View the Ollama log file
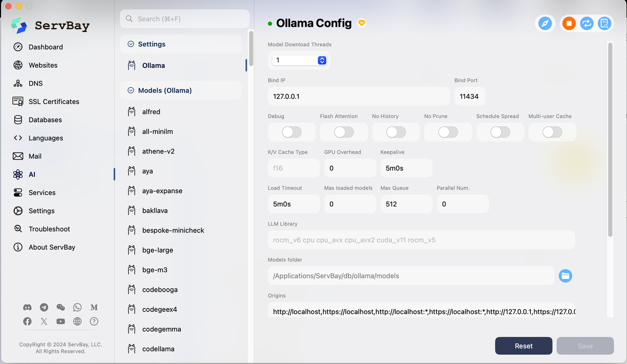Screen dimensions: 627x364 [604, 23]
